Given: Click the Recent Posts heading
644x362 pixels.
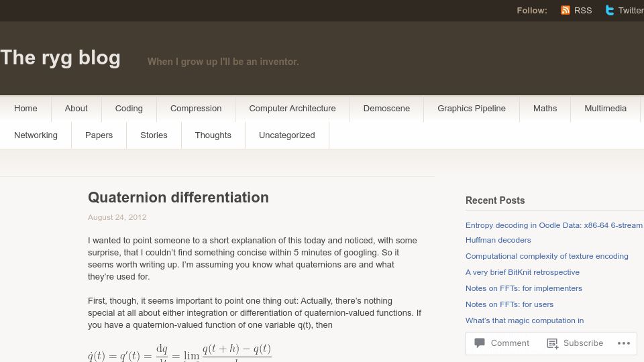Looking at the screenshot, I should (x=495, y=200).
